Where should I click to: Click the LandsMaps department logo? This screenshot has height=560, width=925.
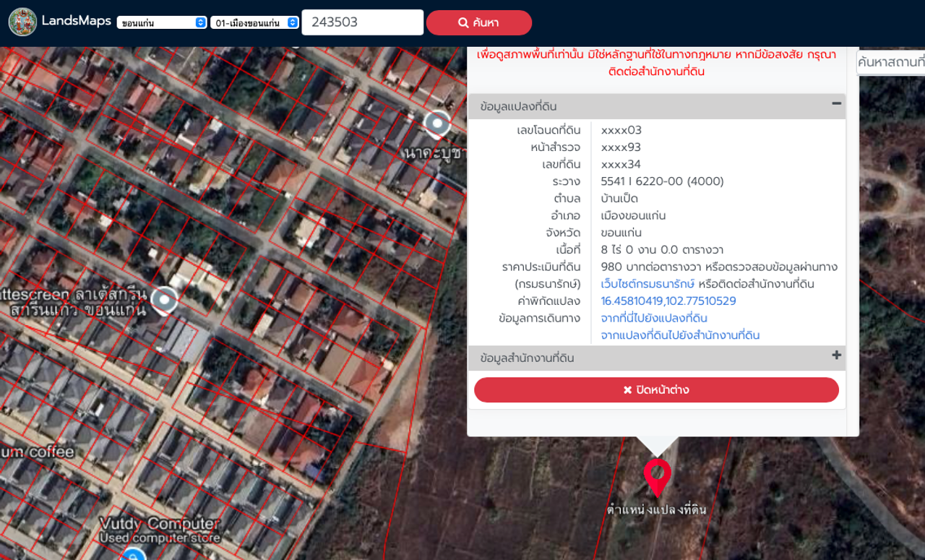coord(22,22)
